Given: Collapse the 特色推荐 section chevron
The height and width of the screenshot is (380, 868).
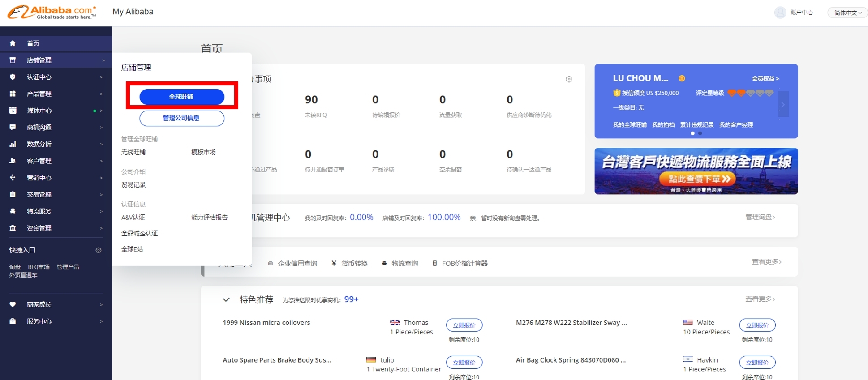Looking at the screenshot, I should (226, 300).
